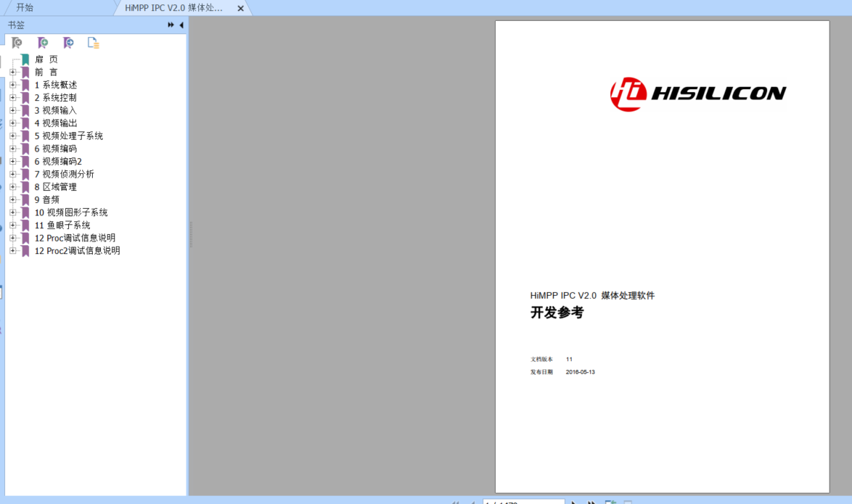852x504 pixels.
Task: Jump to bookmark 6 视频编码
Action: click(x=56, y=149)
